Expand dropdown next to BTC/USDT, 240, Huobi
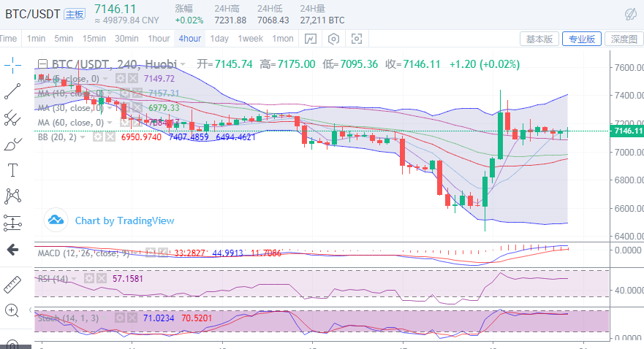 [182, 64]
